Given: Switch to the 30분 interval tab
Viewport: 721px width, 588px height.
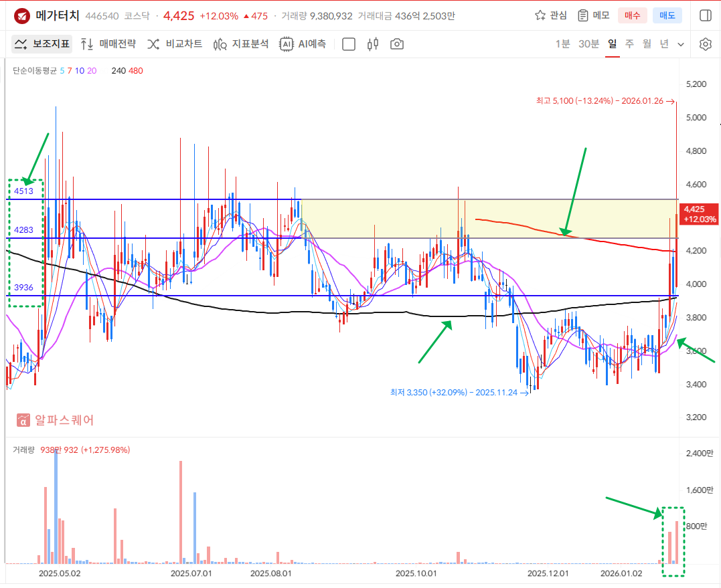Looking at the screenshot, I should click(x=589, y=44).
